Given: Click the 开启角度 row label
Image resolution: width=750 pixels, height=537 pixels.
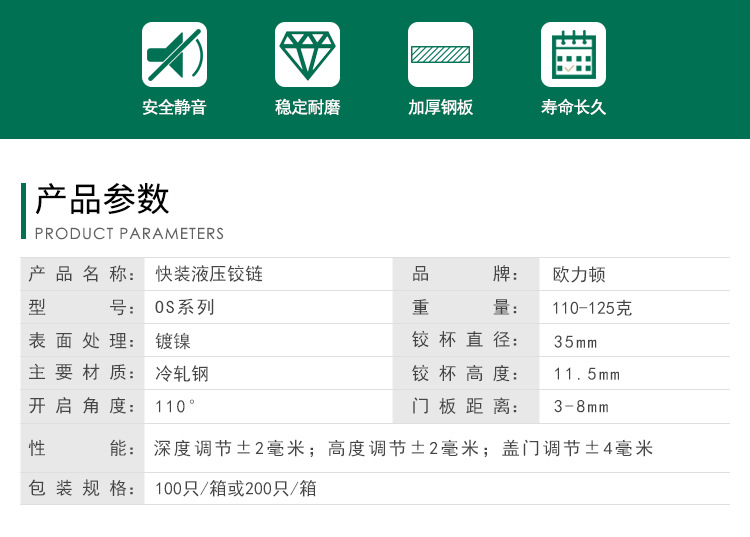Looking at the screenshot, I should (82, 406).
